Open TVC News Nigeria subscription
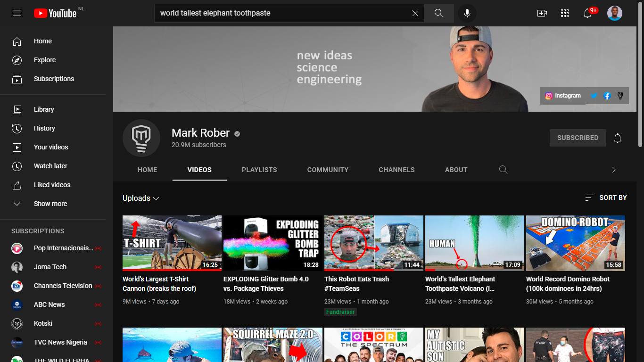Screen dimensions: 644x362 coord(53,342)
